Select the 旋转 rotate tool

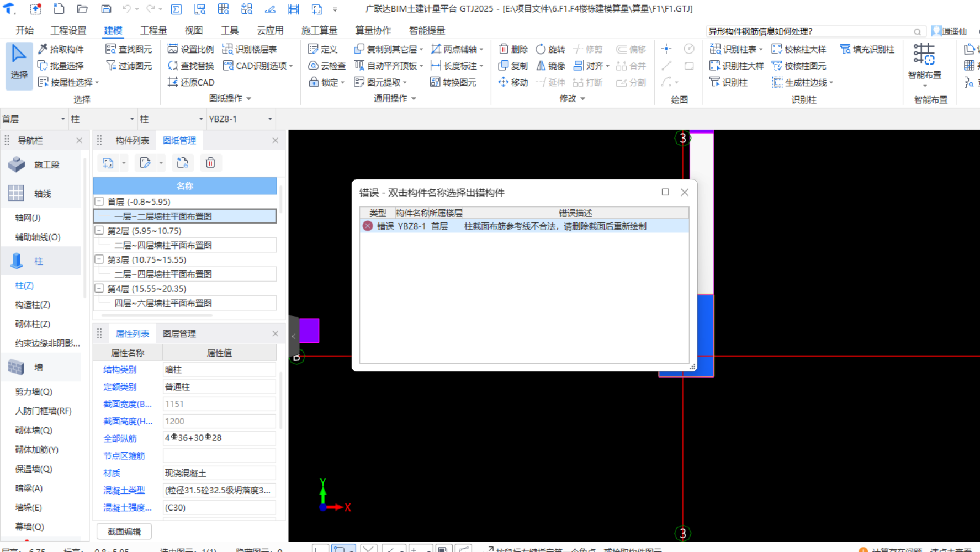(550, 49)
